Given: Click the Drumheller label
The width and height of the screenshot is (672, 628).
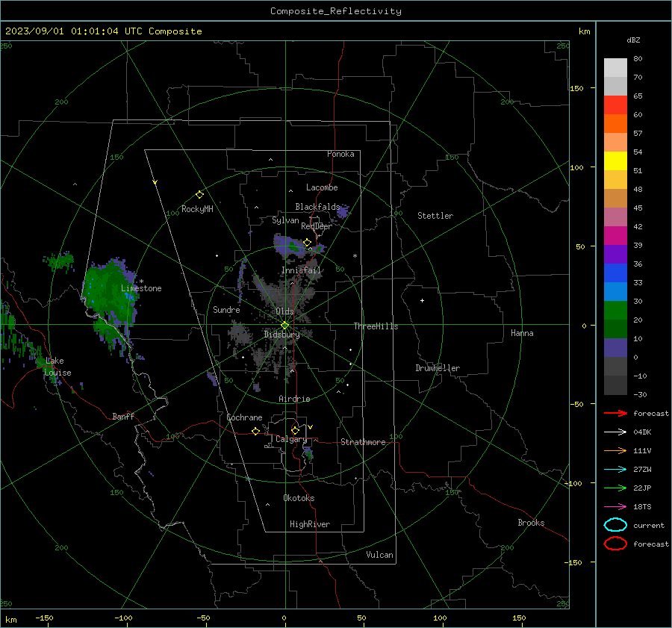Looking at the screenshot, I should (x=438, y=368).
